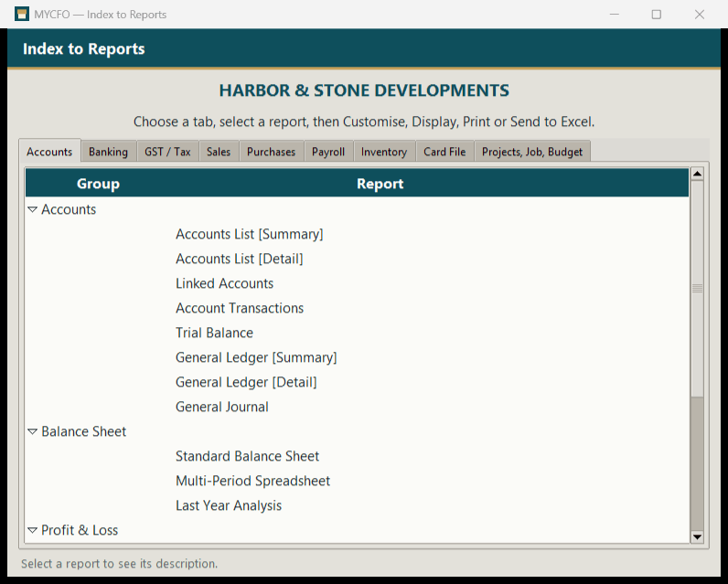728x584 pixels.
Task: Select the Balance Sheet group label
Action: (x=83, y=432)
